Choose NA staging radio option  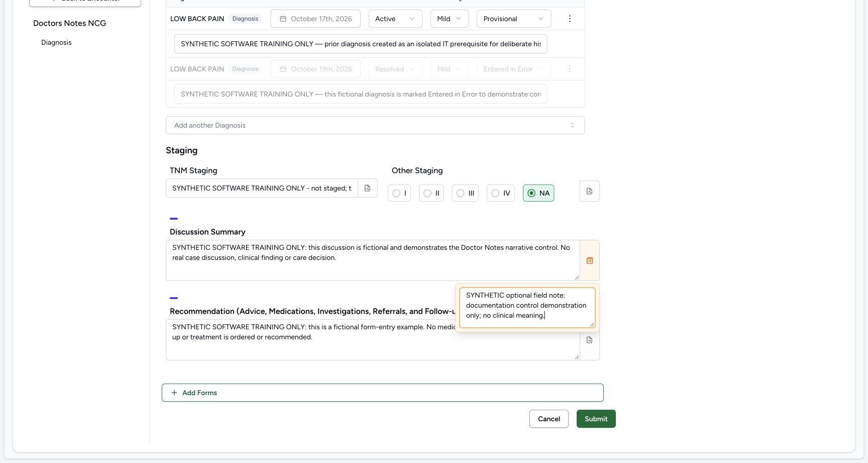coord(538,193)
